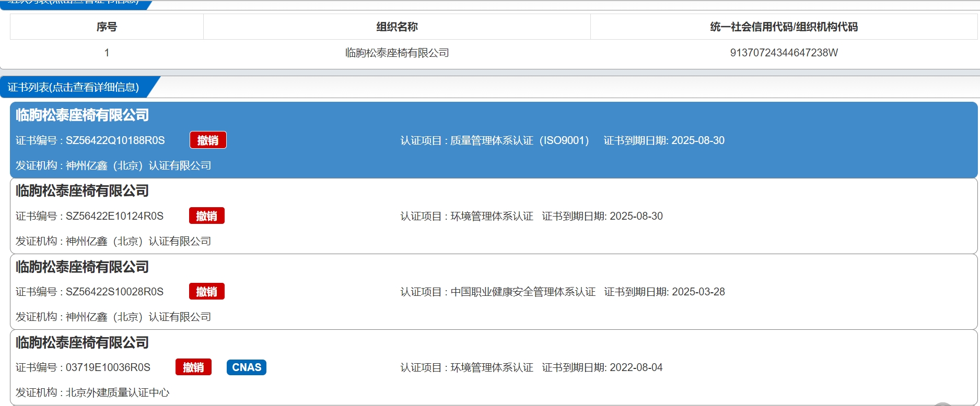
Task: Open the 证书列表 section tab
Action: [74, 87]
